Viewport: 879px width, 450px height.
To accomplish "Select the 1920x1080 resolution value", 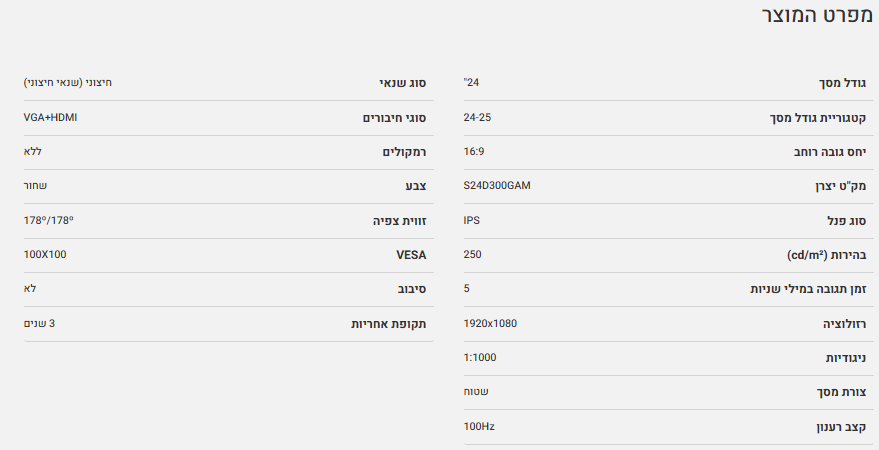I will [x=490, y=323].
